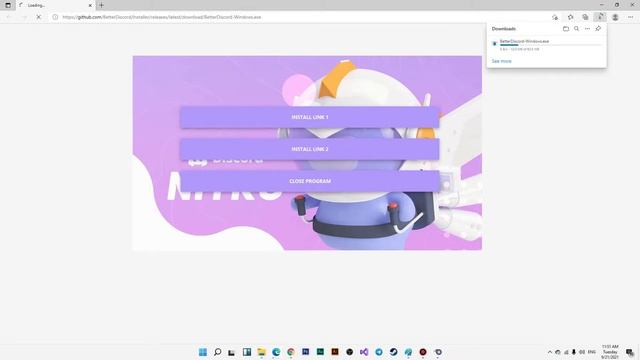This screenshot has width=640, height=360.
Task: Open the Collections icon in toolbar
Action: pos(585,17)
